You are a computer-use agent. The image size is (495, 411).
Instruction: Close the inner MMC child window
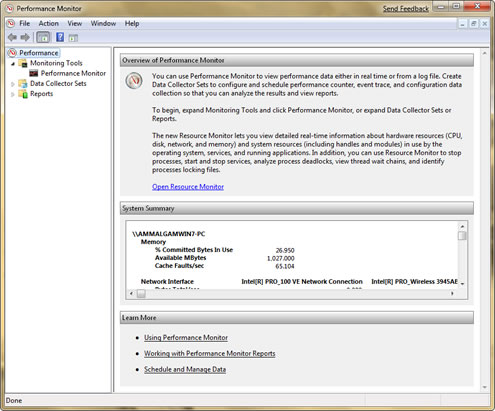[x=485, y=24]
